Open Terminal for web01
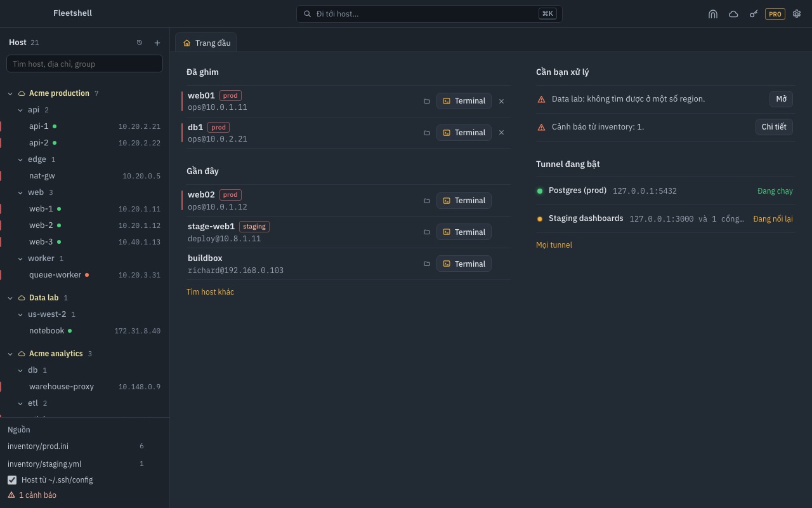Screen dimensions: 812x508 pos(464,101)
